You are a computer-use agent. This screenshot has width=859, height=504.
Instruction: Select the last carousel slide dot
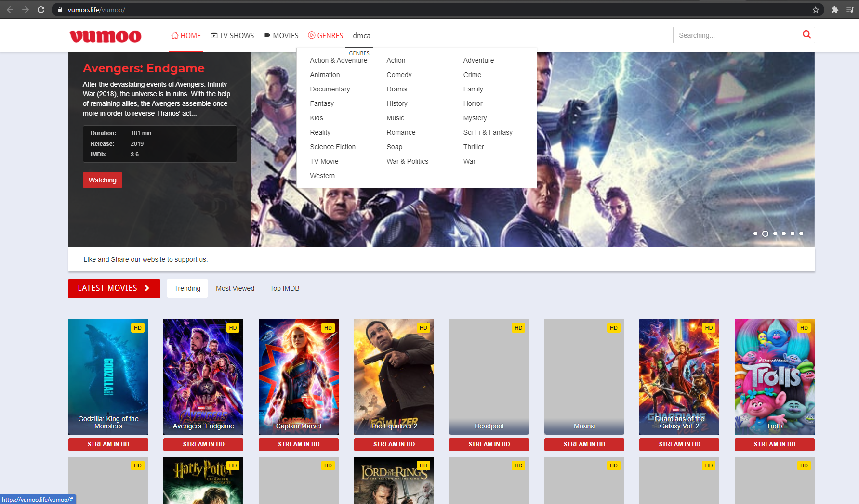click(x=801, y=233)
